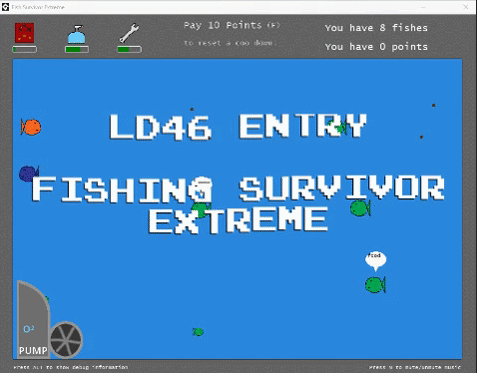Click the O2 pump machine
Screen dimensions: 477x373
(33, 319)
